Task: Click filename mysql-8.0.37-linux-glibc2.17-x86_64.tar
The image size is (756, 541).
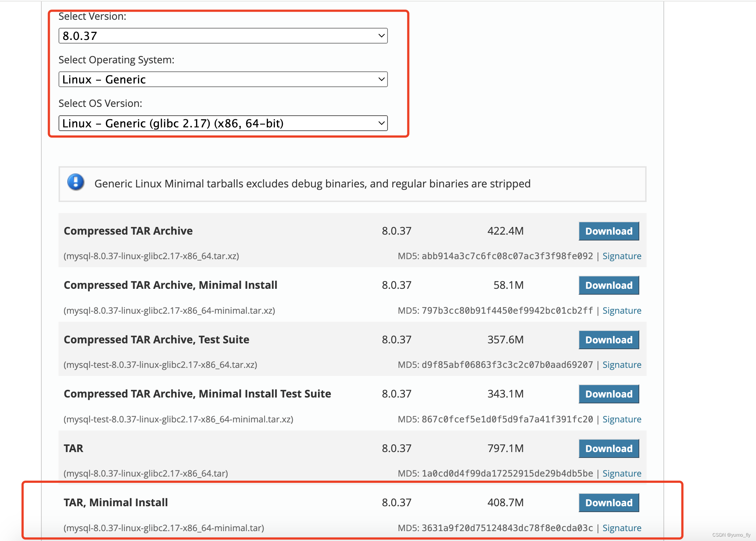Action: tap(146, 473)
